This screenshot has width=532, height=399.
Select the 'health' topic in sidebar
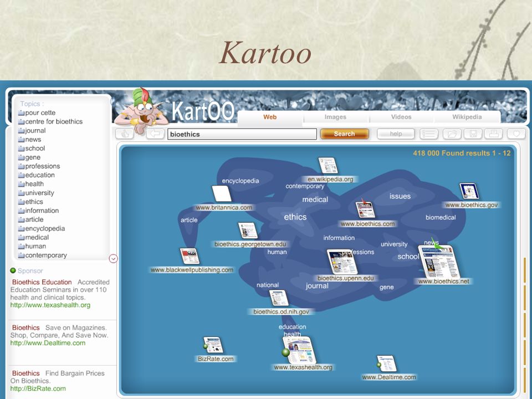[31, 184]
